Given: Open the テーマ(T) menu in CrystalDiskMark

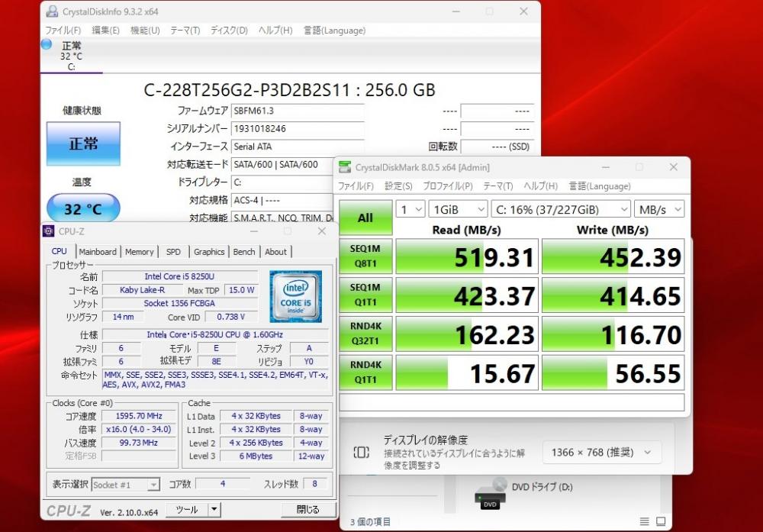Looking at the screenshot, I should (497, 186).
